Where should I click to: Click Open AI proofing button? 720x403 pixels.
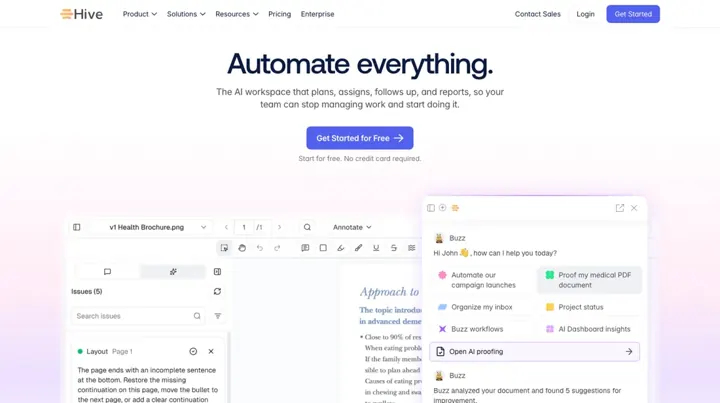(534, 352)
